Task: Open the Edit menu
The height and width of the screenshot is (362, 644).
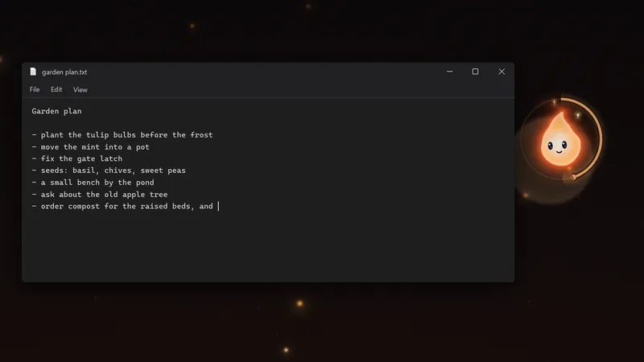Action: 56,89
